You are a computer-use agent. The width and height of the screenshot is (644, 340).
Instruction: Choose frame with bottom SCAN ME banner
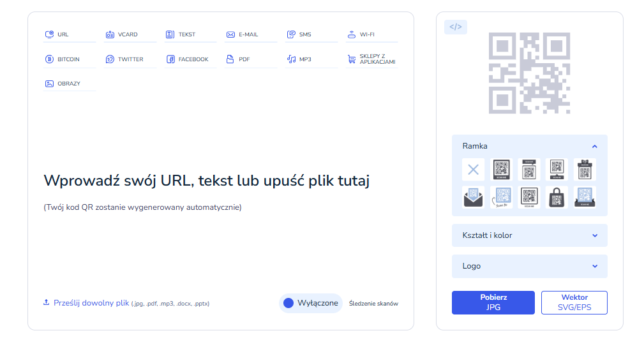[501, 170]
